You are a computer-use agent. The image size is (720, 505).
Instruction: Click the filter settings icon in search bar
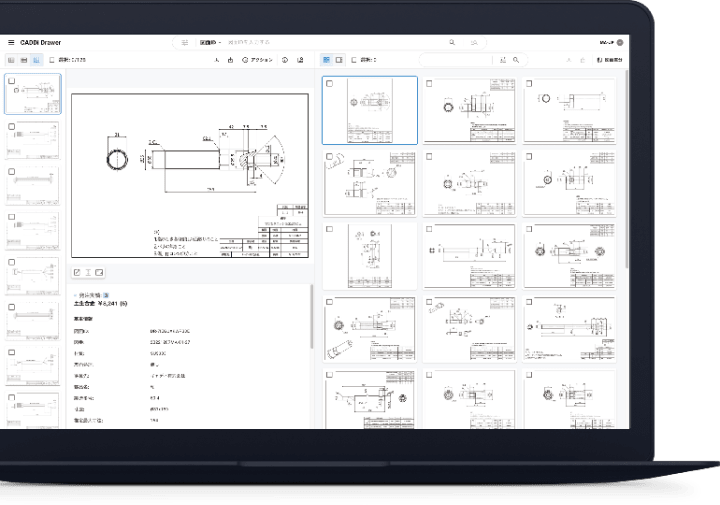pos(185,43)
